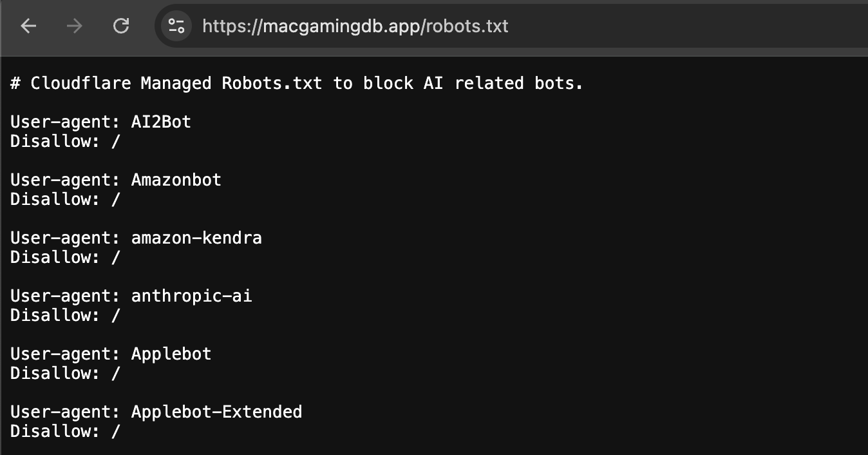Click the Applebot user-agent line
The image size is (868, 455).
tap(109, 354)
